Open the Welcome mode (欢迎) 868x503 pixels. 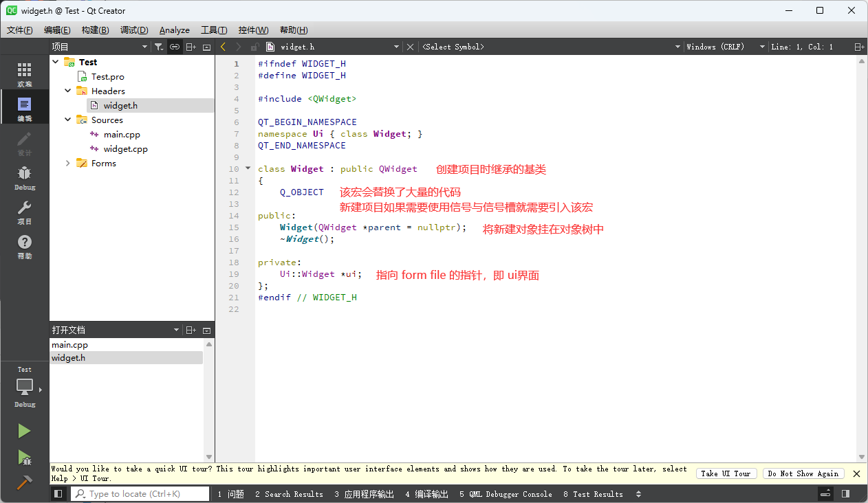[x=25, y=74]
